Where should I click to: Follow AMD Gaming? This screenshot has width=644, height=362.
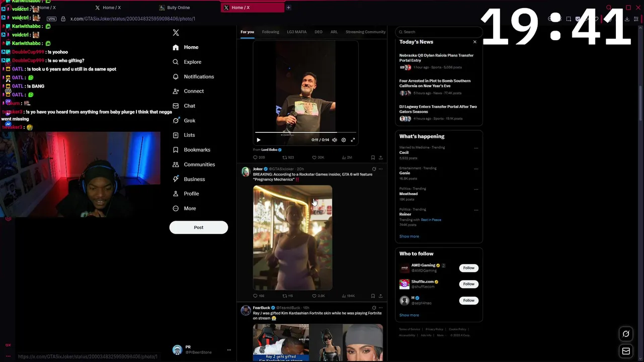click(468, 268)
